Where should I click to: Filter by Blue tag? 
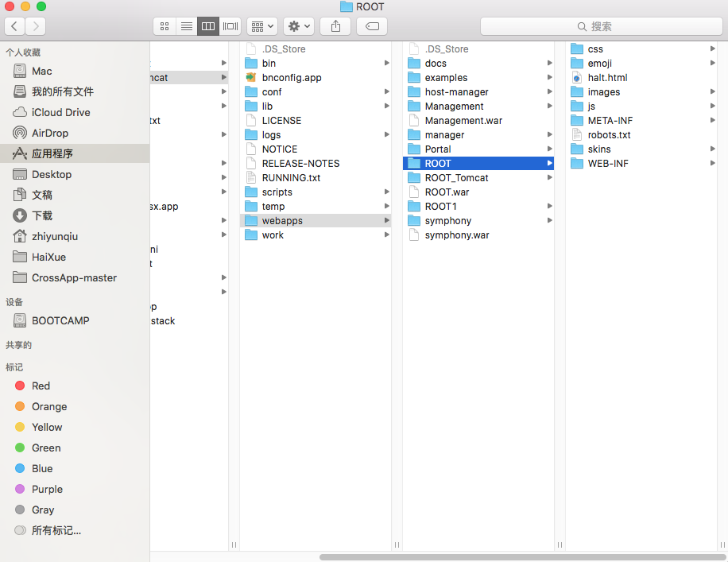[x=75, y=469]
